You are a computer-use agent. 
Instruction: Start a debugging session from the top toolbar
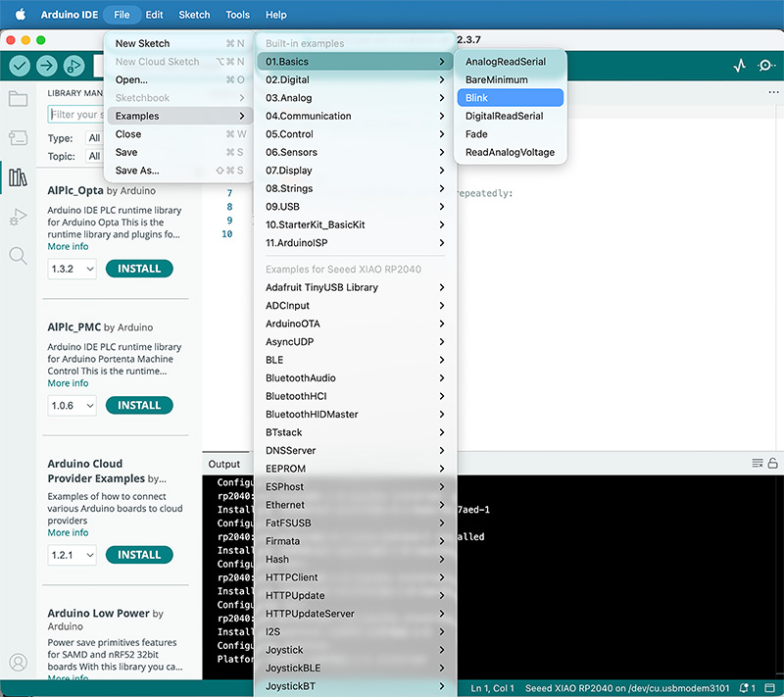coord(73,65)
